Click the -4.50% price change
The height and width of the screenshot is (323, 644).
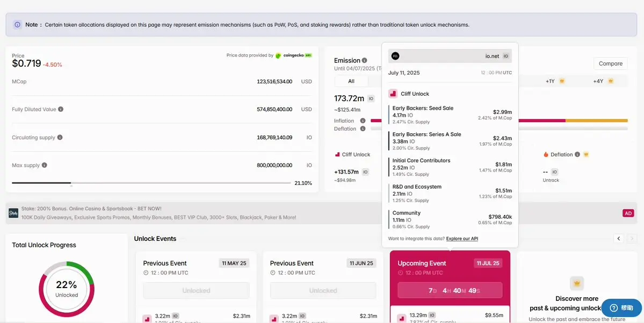pyautogui.click(x=53, y=65)
